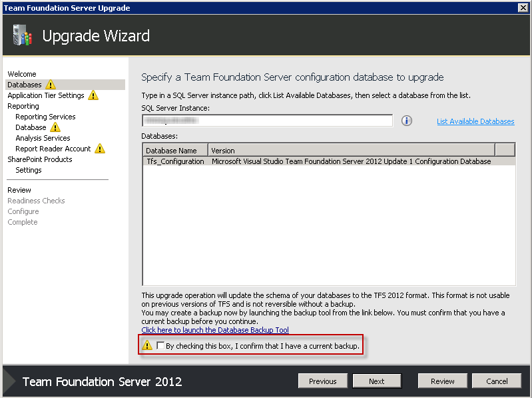Go to Application Tier Settings step
The height and width of the screenshot is (398, 532).
pos(46,95)
